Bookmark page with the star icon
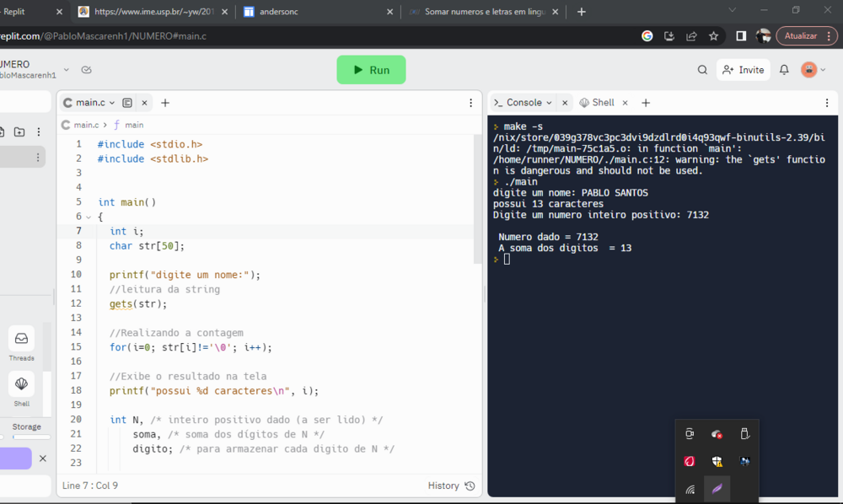 [714, 36]
